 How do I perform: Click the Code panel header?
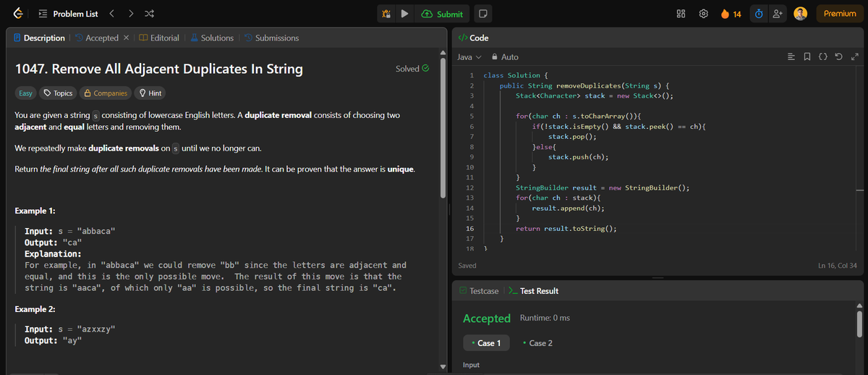tap(474, 38)
